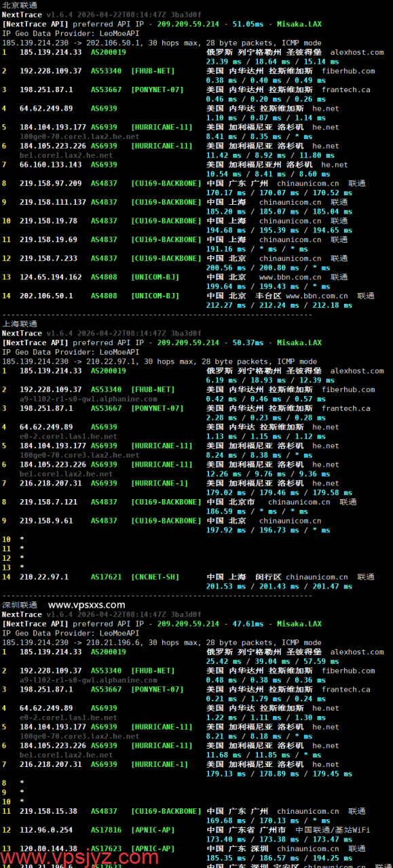Select the 51.05ms API latency value

248,24
